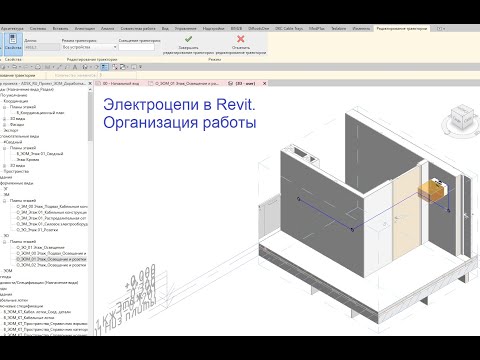Select 'О_ЭО_Этаж 01_Розетки' view
The image size is (480, 360).
coord(37,230)
